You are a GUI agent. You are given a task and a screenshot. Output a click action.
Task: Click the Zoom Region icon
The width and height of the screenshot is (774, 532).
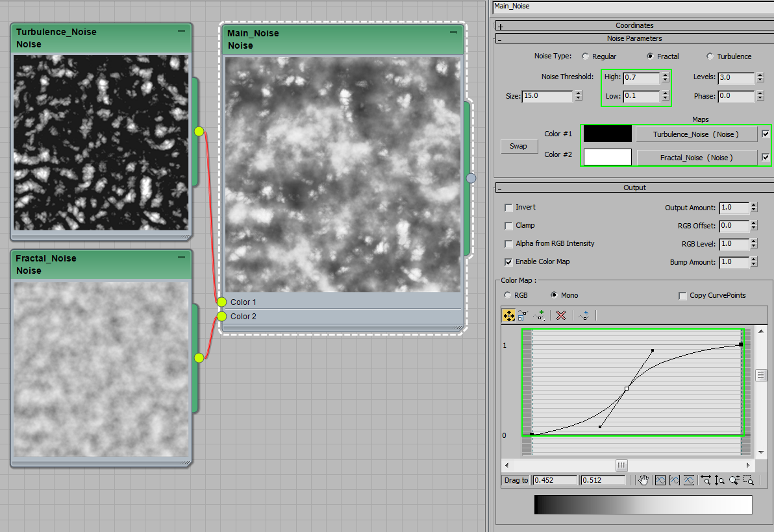point(749,480)
